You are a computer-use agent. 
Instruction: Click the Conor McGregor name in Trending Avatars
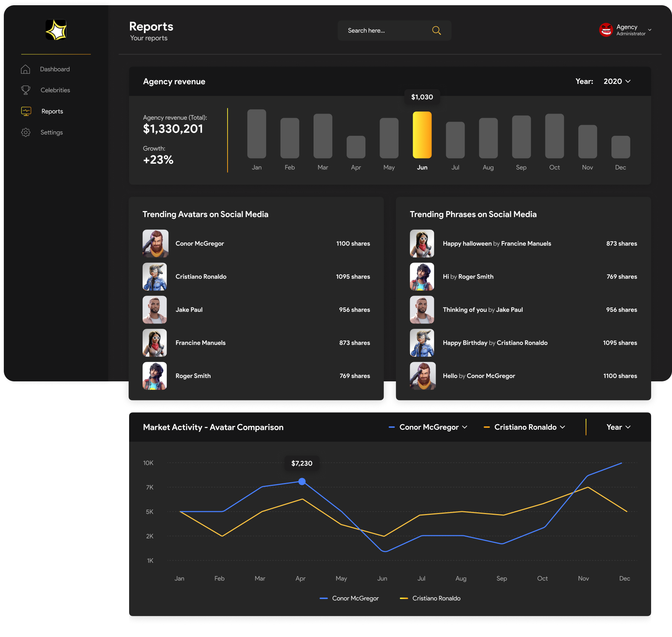[200, 243]
